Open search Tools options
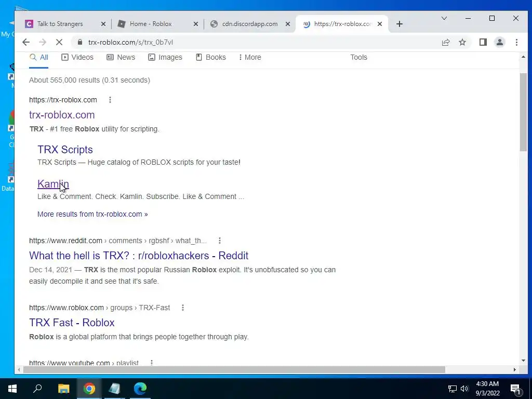The height and width of the screenshot is (399, 532). pos(358,57)
